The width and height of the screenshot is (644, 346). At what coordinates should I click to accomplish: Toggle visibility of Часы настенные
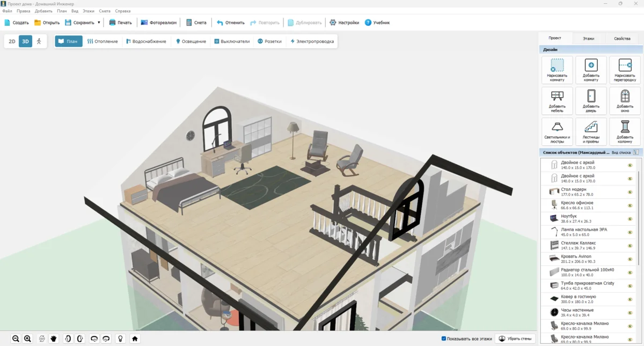(630, 313)
